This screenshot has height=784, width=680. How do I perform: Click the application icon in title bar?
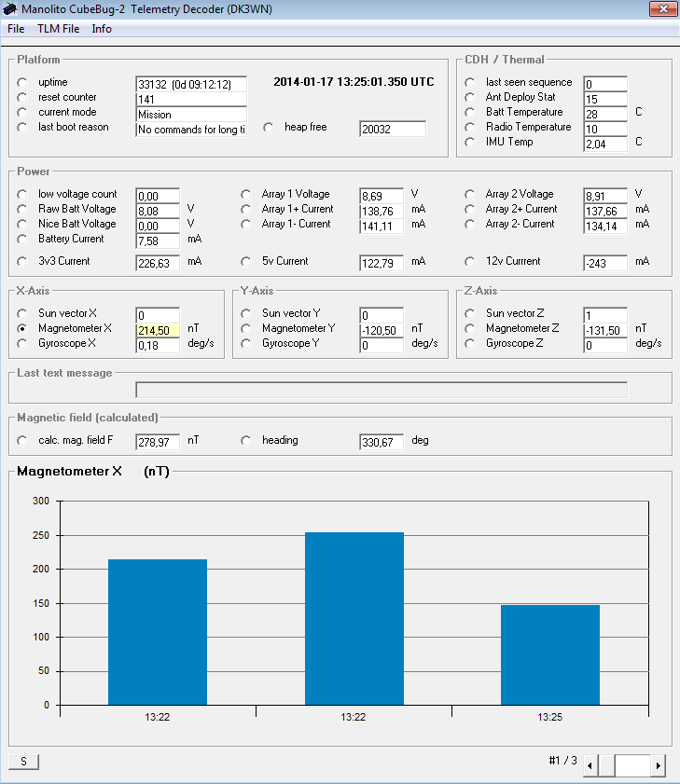pyautogui.click(x=9, y=8)
